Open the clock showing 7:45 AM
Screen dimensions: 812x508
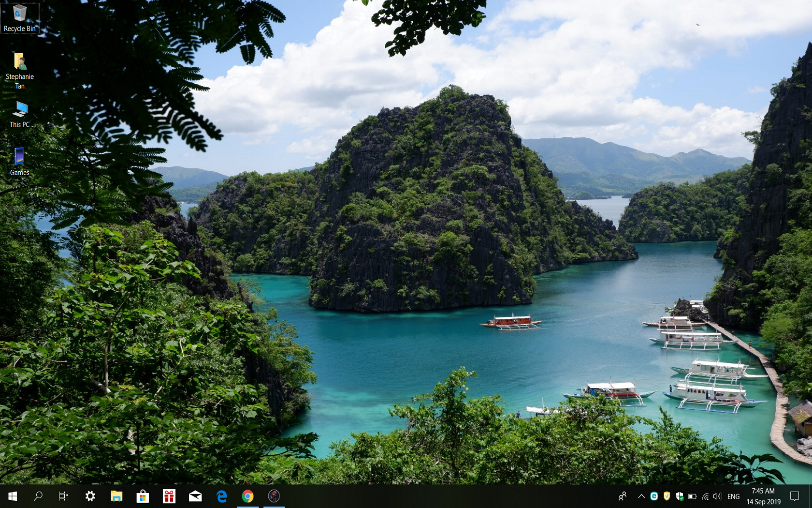[763, 496]
